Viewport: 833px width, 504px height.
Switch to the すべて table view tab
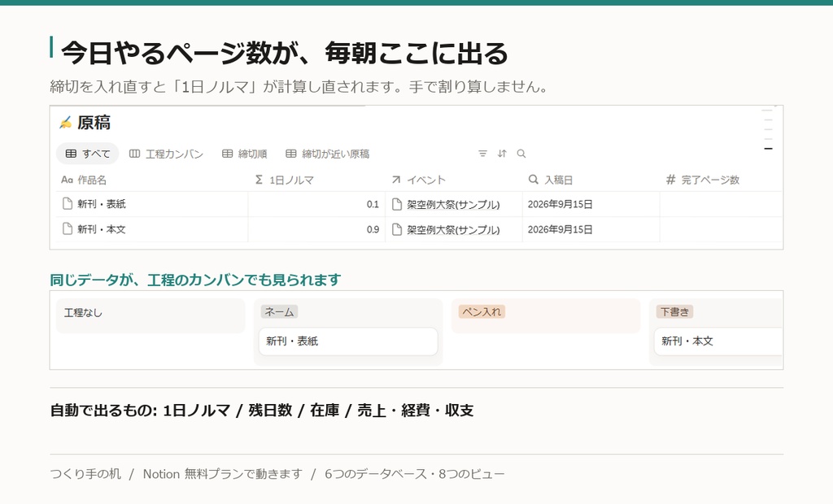click(87, 154)
